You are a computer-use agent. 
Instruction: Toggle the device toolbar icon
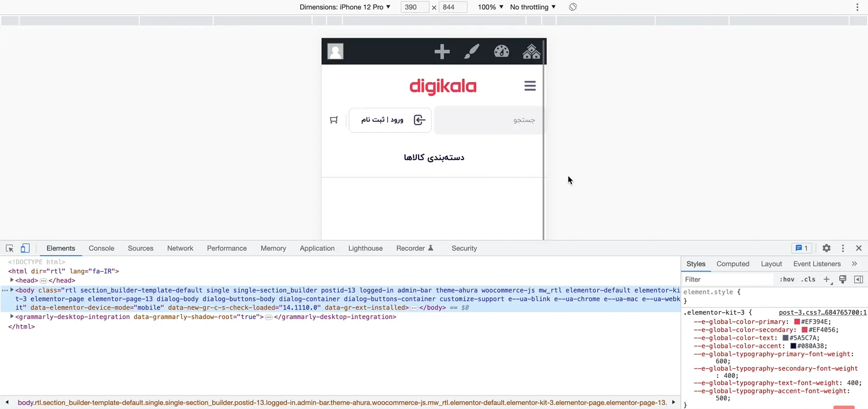(x=25, y=248)
